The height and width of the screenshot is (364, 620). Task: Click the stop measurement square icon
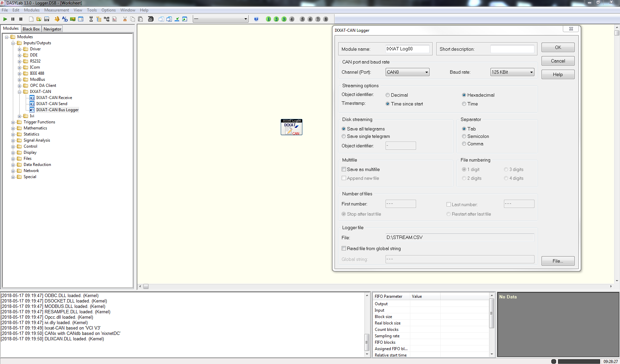click(21, 19)
